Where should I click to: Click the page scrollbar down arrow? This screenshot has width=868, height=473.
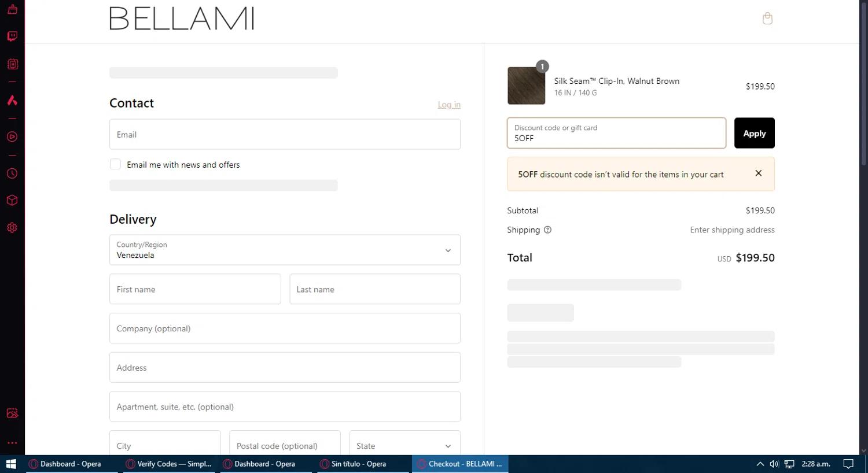[x=863, y=450]
